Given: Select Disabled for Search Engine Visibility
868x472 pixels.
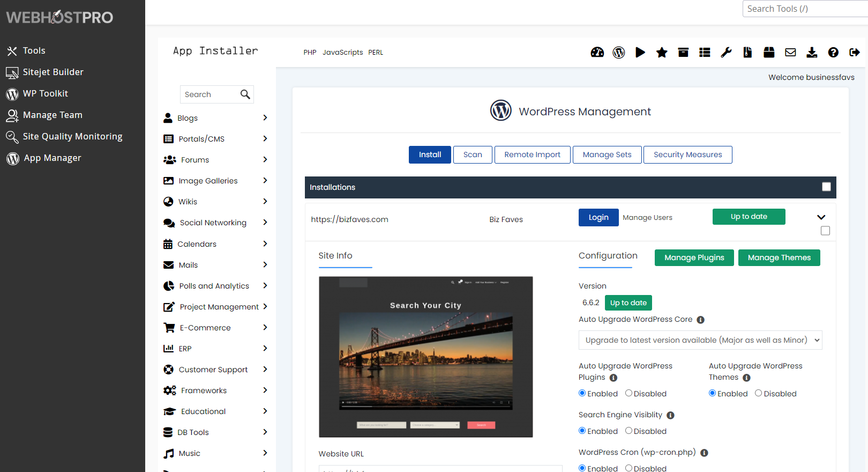Looking at the screenshot, I should (628, 431).
